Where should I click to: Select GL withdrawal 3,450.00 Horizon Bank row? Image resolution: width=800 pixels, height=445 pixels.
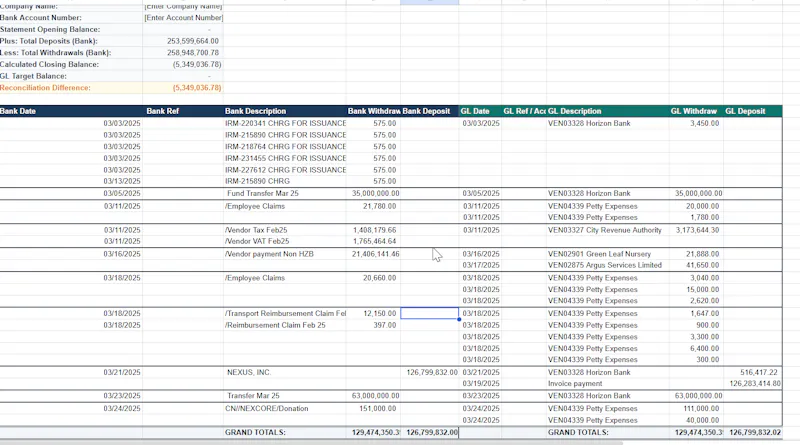696,123
